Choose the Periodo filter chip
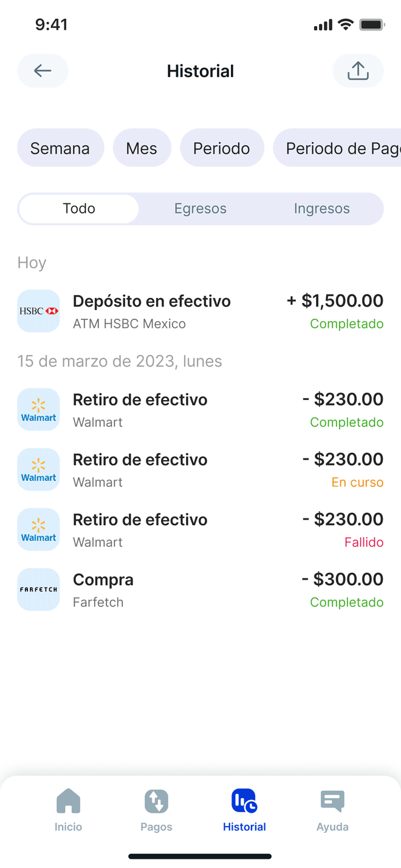The width and height of the screenshot is (401, 868). coord(222,148)
